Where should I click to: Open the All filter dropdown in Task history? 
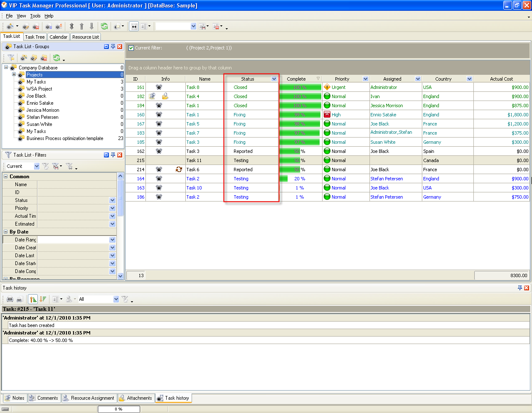coord(116,299)
